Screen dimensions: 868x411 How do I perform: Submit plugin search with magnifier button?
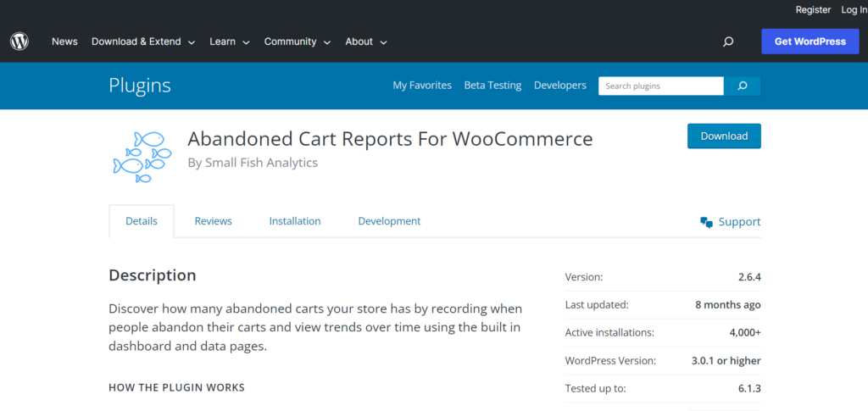743,86
